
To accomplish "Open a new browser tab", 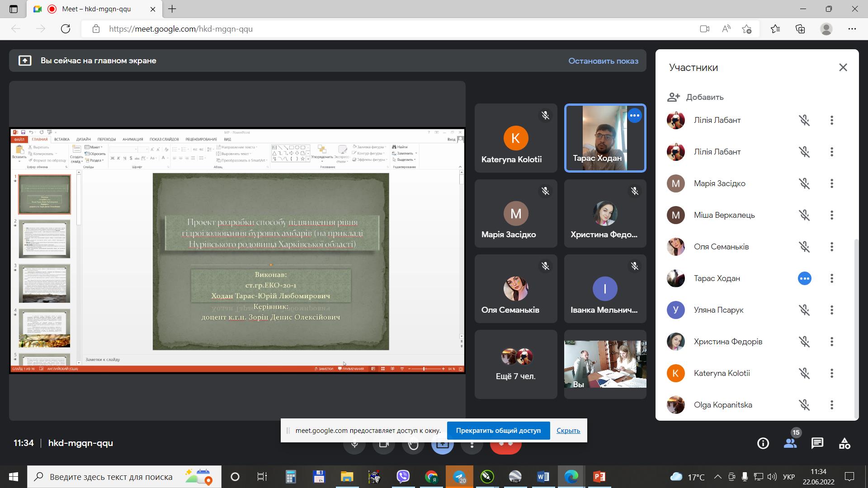I will pyautogui.click(x=172, y=9).
